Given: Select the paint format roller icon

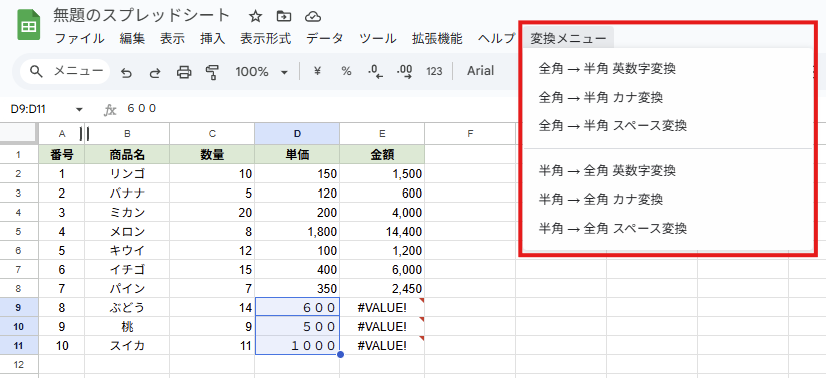Looking at the screenshot, I should (x=212, y=72).
